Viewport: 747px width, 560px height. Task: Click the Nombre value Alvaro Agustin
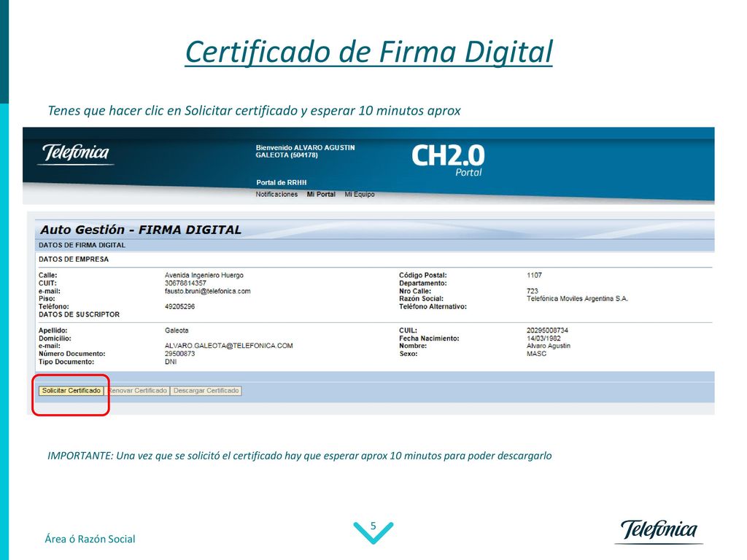click(549, 346)
